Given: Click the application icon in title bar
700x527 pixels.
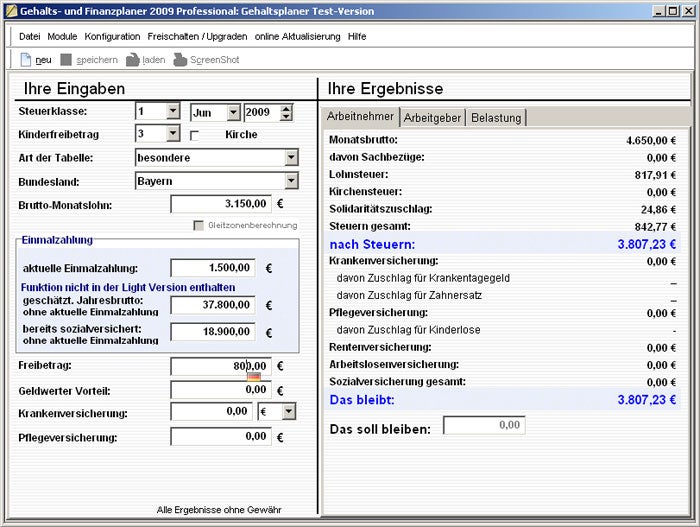Looking at the screenshot, I should click(11, 11).
